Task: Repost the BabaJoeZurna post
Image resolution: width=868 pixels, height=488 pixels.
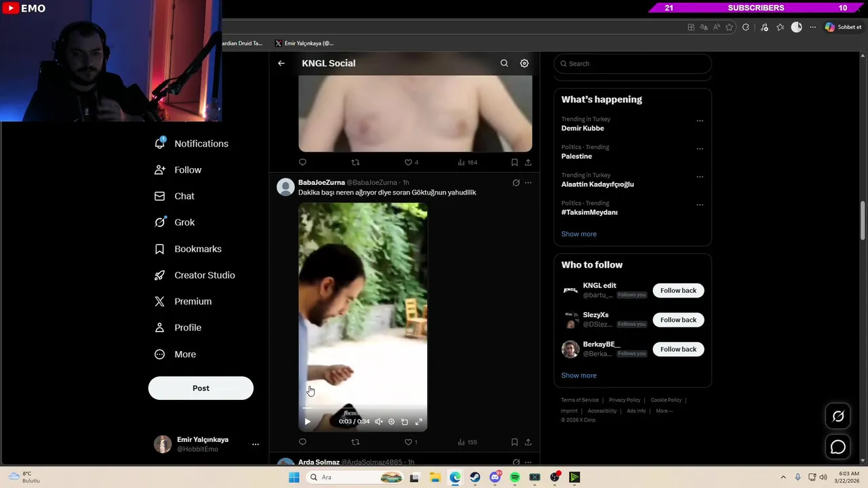Action: click(x=355, y=442)
